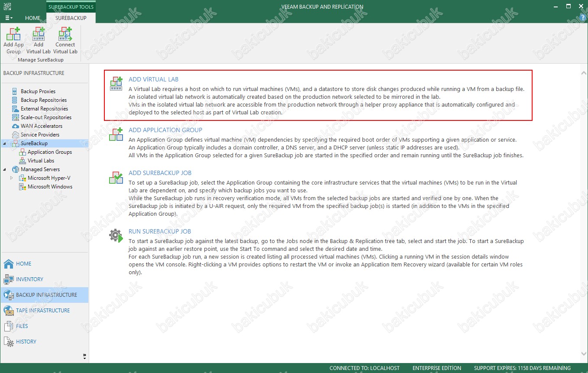Collapse the SureBackup tree node

[5, 143]
